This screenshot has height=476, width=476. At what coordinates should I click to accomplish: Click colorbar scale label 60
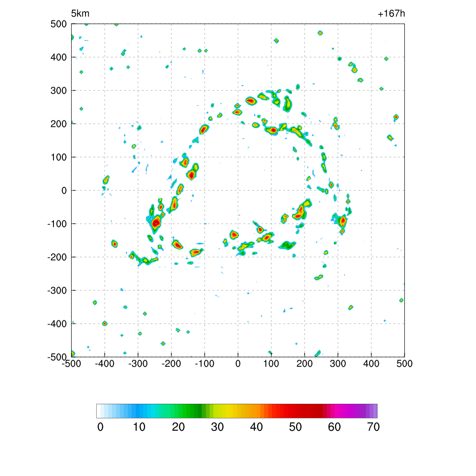click(x=334, y=427)
